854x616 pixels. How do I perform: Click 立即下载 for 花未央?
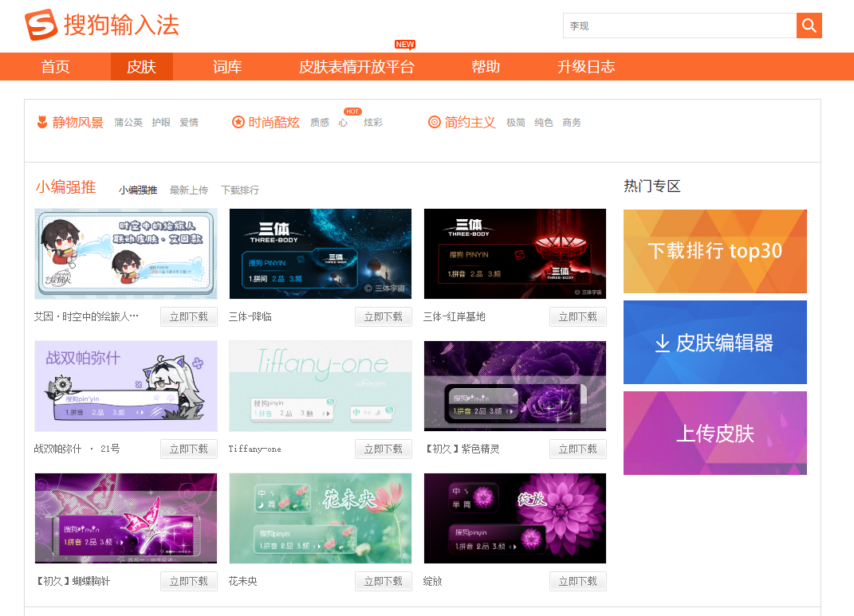coord(384,581)
